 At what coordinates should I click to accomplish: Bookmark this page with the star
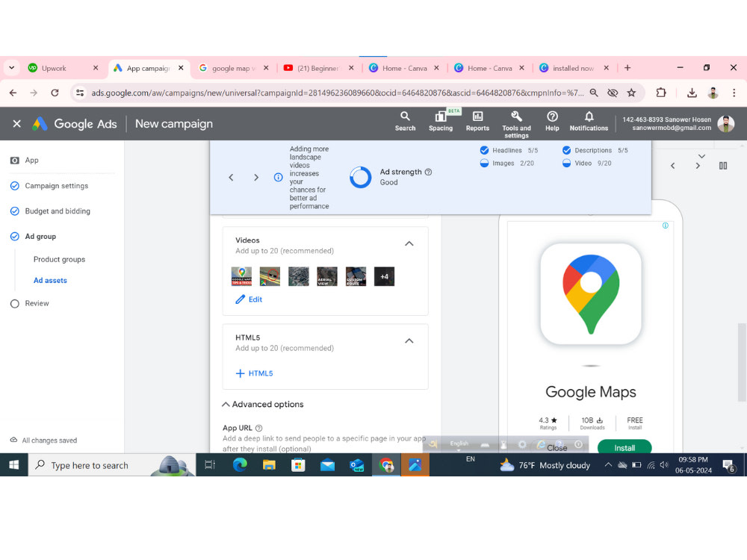point(631,93)
